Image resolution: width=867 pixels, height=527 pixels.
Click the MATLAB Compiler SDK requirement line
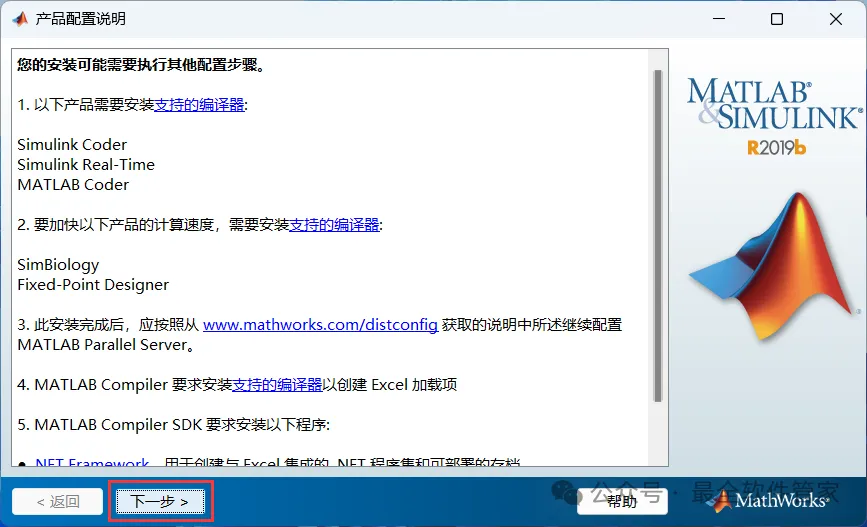(x=174, y=424)
